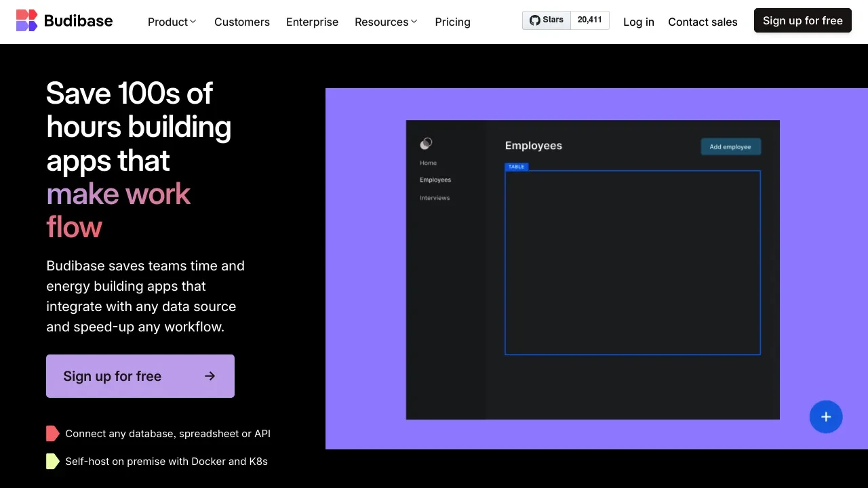Screen dimensions: 868x488
Task: Expand the Resources dropdown
Action: (x=387, y=22)
